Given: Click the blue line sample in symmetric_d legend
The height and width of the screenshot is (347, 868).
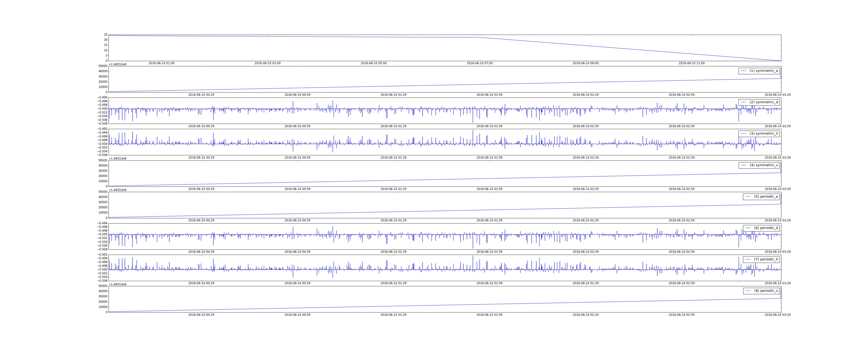Looking at the screenshot, I should click(743, 102).
